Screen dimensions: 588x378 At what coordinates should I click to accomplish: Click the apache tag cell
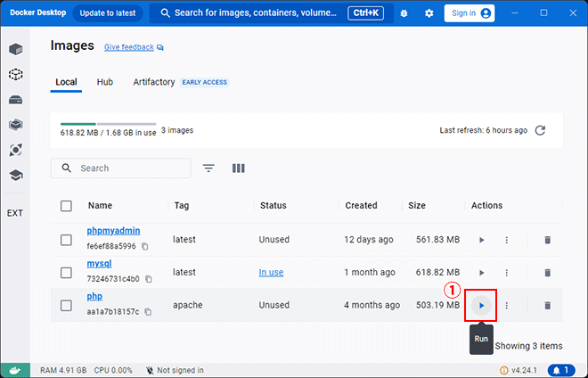coord(188,305)
